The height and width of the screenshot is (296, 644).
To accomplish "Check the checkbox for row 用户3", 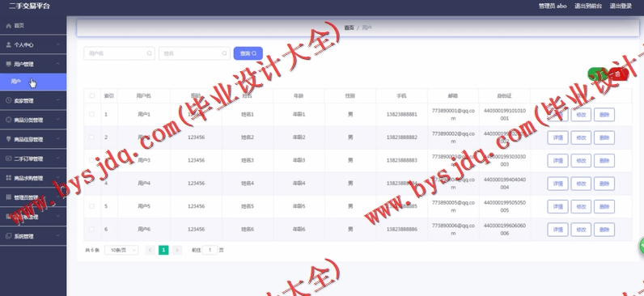I will point(91,160).
